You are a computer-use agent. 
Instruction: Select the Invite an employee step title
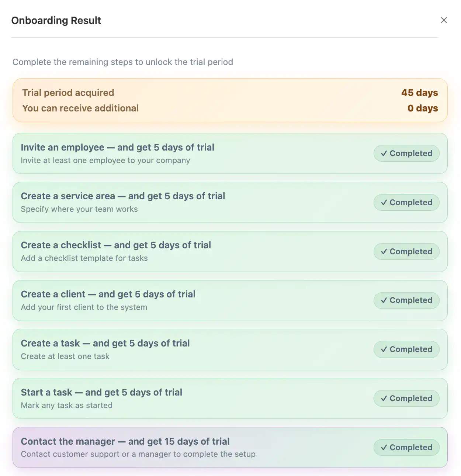[117, 148]
